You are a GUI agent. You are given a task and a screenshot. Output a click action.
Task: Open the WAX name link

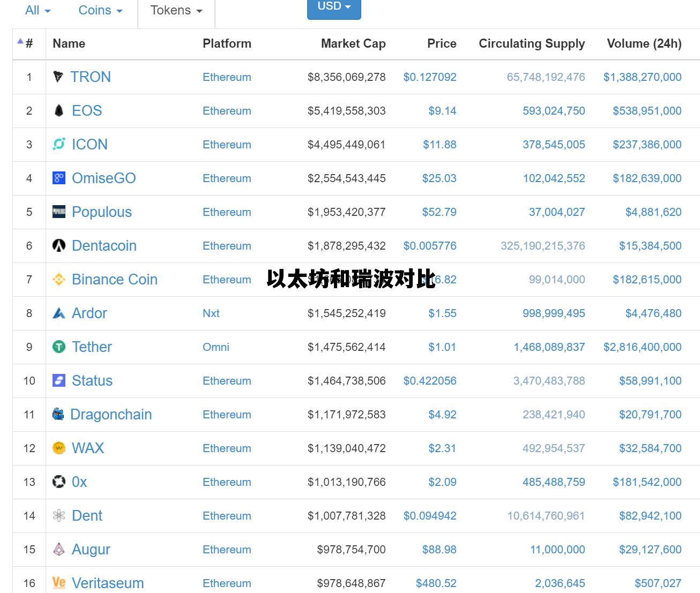(x=88, y=448)
